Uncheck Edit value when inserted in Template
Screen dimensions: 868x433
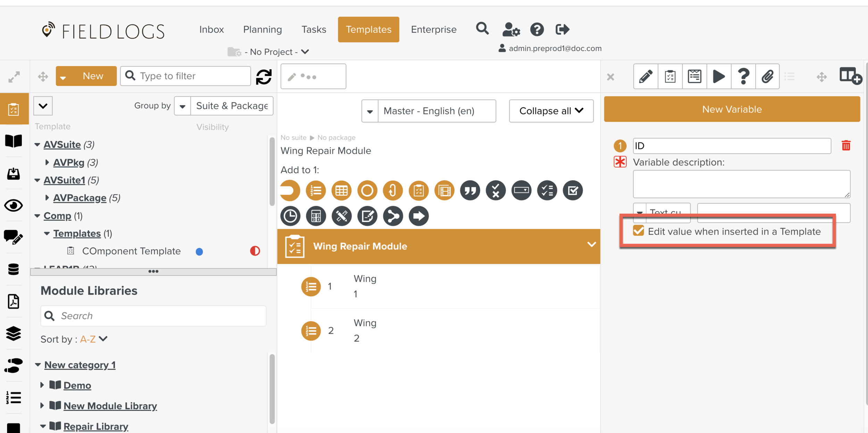638,231
